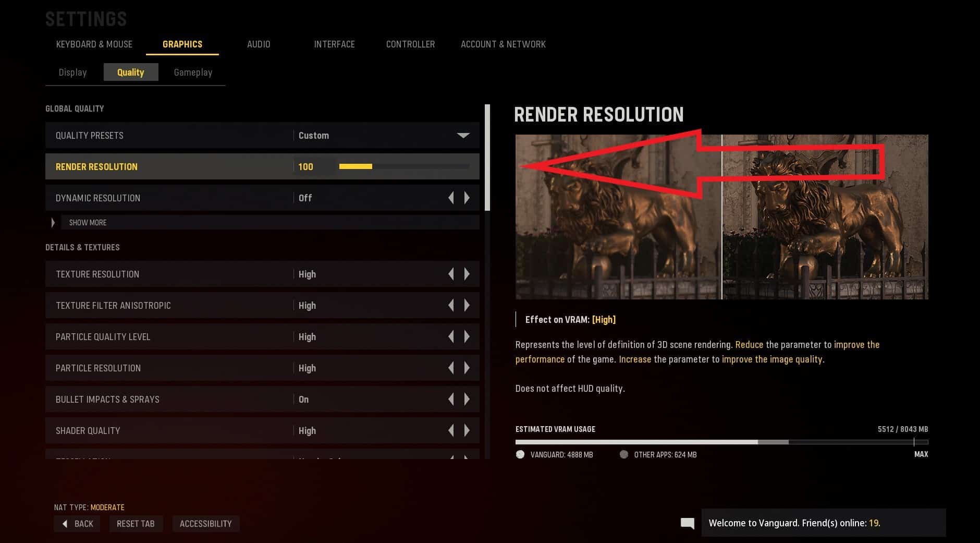980x543 pixels.
Task: Open the chat message icon
Action: (688, 523)
